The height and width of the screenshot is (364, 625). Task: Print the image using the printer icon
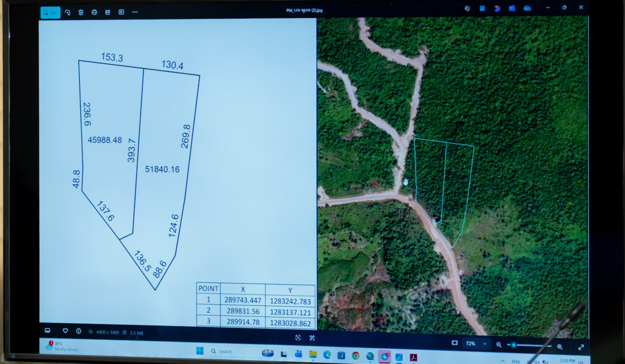(x=94, y=12)
